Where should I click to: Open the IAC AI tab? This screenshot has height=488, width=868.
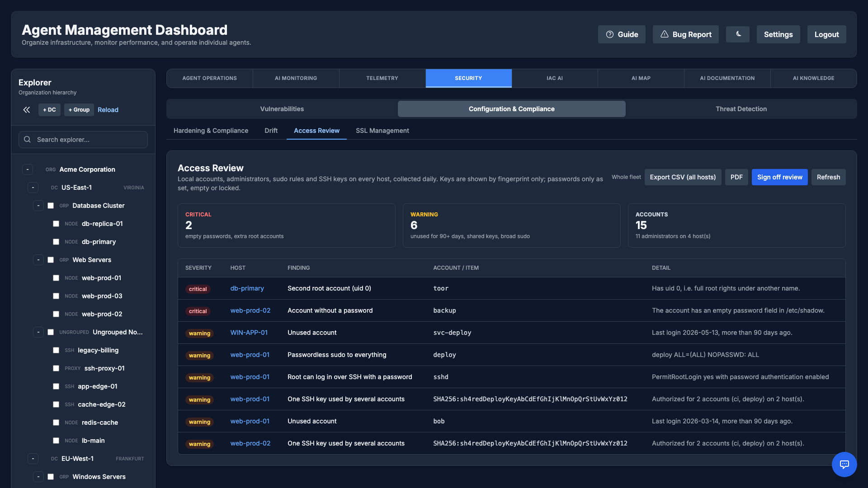555,78
